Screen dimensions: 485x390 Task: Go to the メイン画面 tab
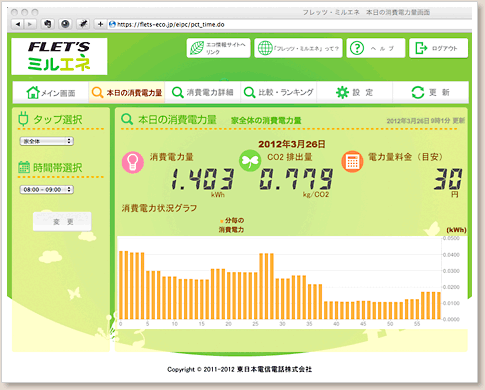pyautogui.click(x=51, y=92)
